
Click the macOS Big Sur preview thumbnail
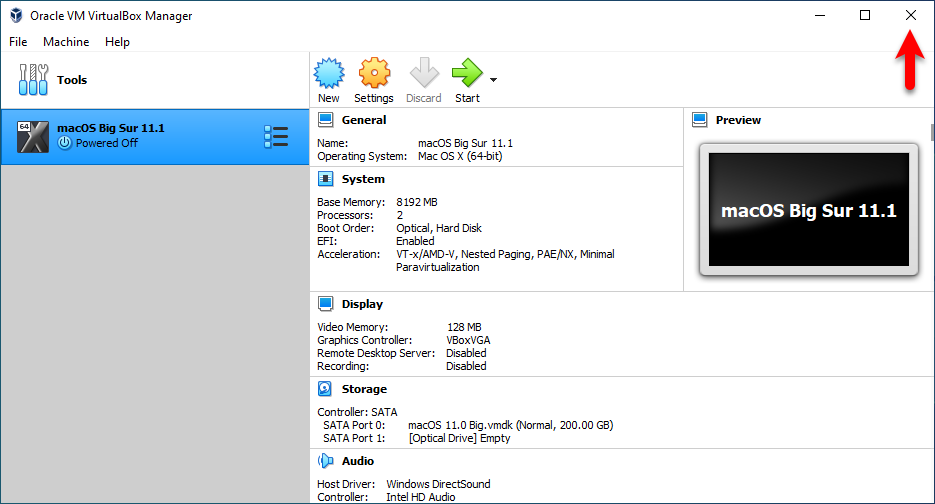click(x=809, y=209)
